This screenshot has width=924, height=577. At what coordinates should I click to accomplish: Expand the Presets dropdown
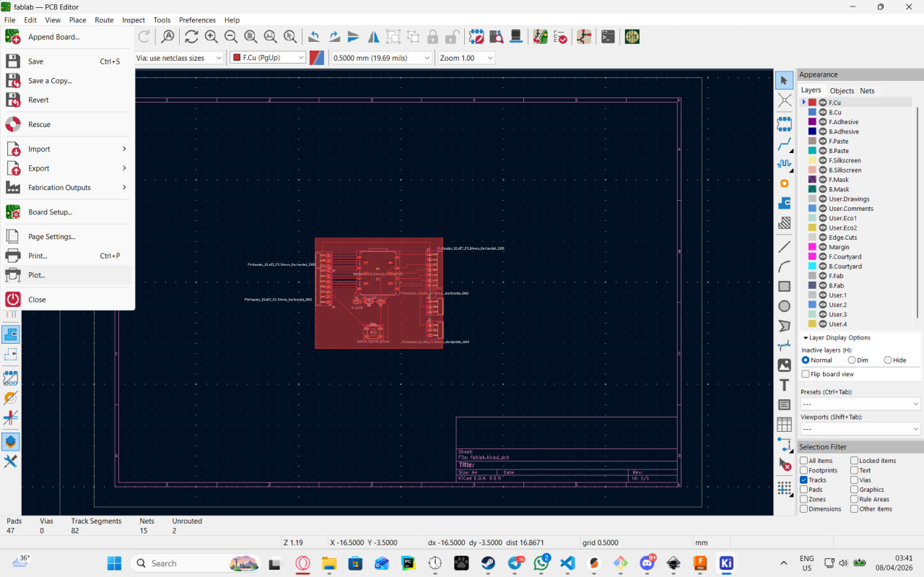click(x=860, y=404)
